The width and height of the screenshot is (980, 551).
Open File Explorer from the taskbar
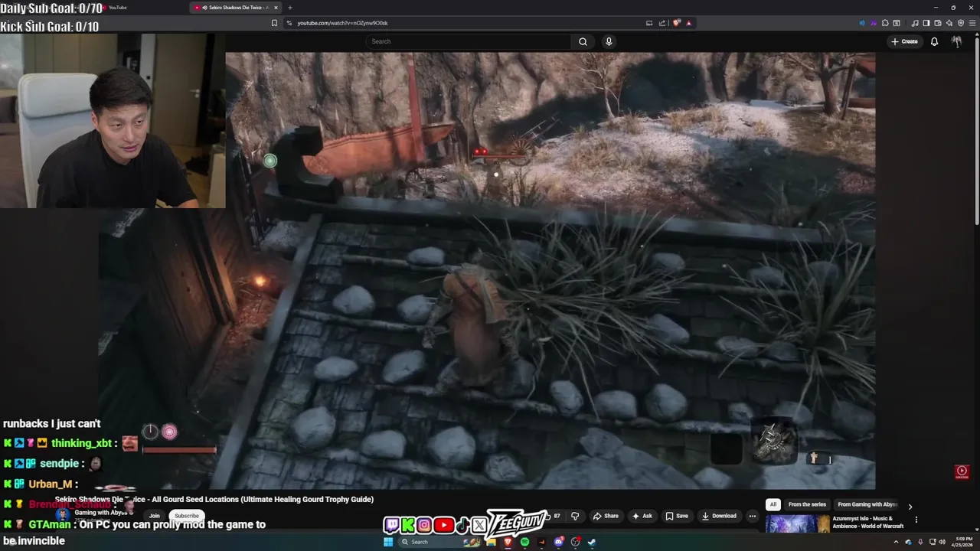tap(491, 542)
